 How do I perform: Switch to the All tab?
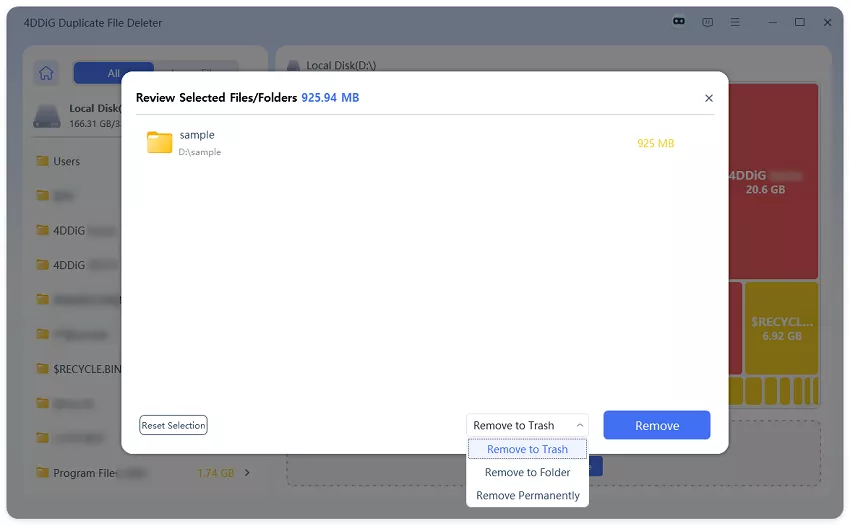pos(114,73)
